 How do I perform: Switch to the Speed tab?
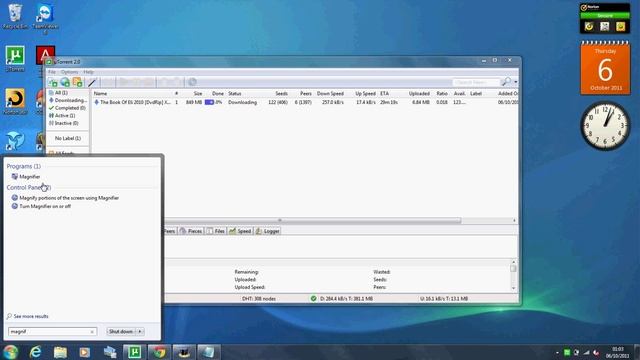240,231
